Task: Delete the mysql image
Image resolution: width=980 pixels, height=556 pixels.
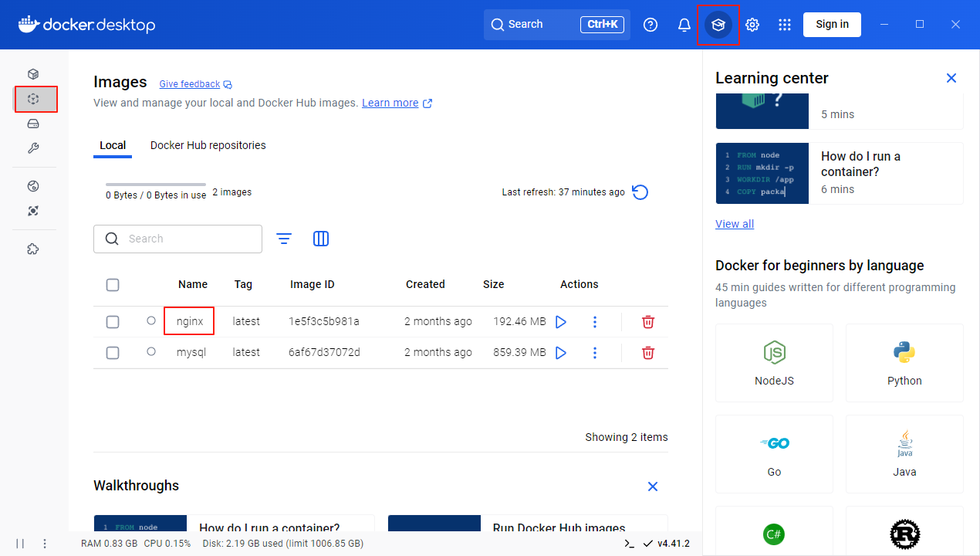Action: (648, 352)
